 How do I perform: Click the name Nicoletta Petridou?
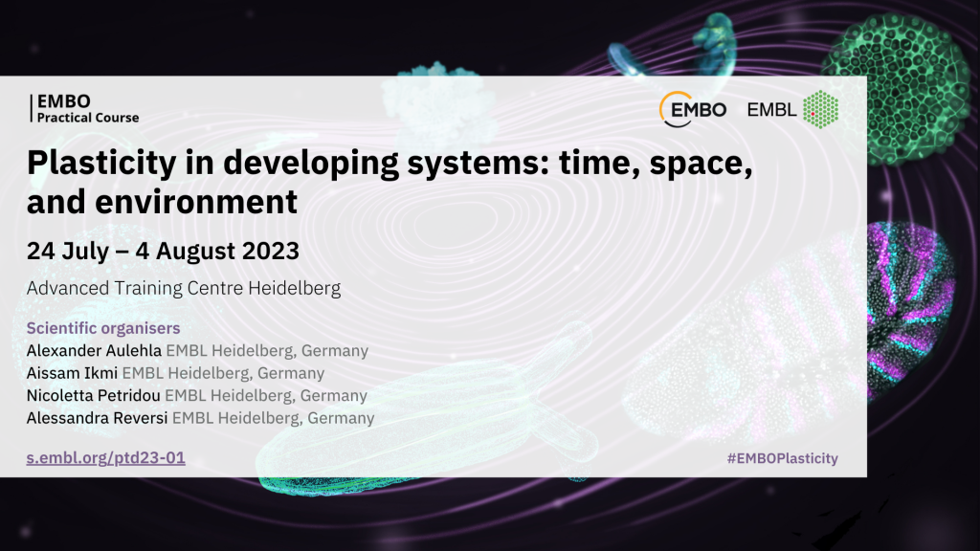point(93,395)
